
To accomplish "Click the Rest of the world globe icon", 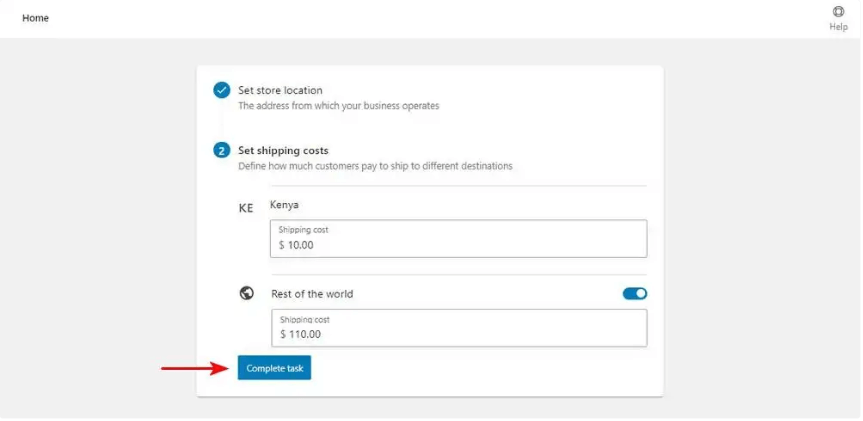I will tap(247, 293).
